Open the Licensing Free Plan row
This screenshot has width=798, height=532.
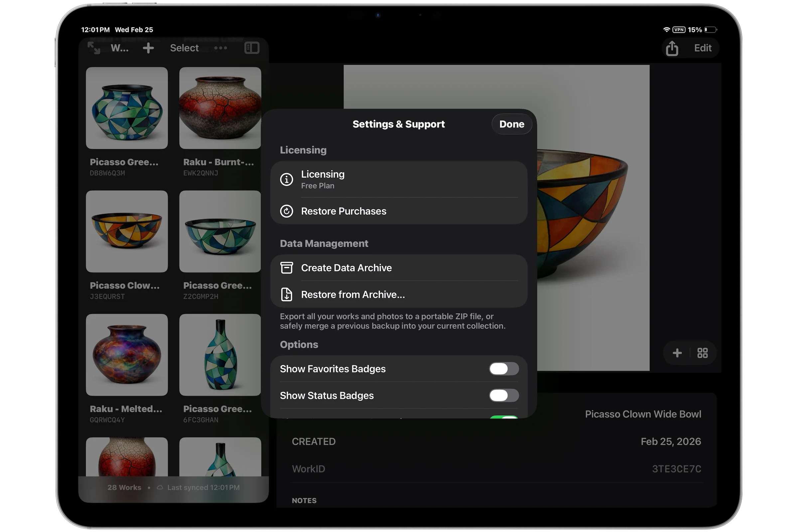[399, 180]
